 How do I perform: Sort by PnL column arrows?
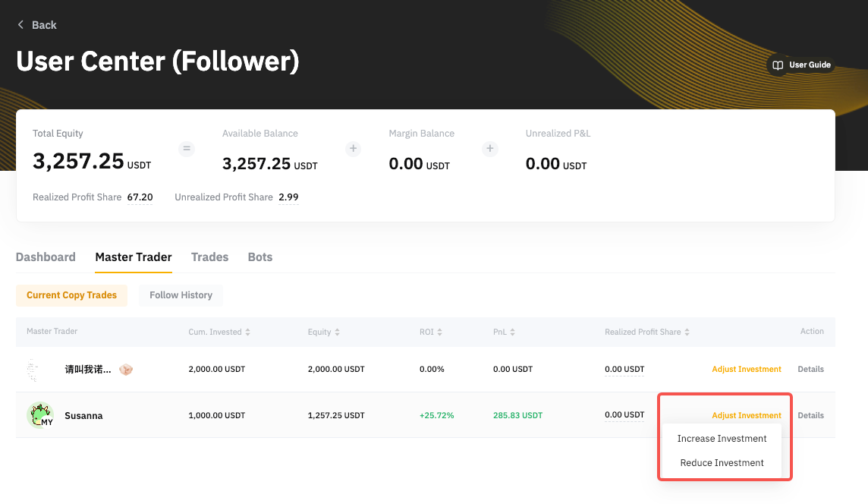click(x=513, y=332)
